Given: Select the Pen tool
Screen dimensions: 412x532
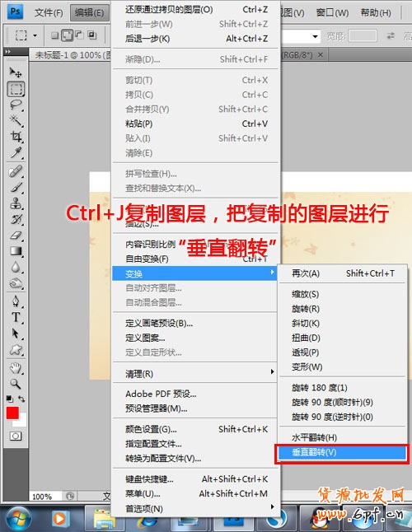Looking at the screenshot, I should click(16, 301).
